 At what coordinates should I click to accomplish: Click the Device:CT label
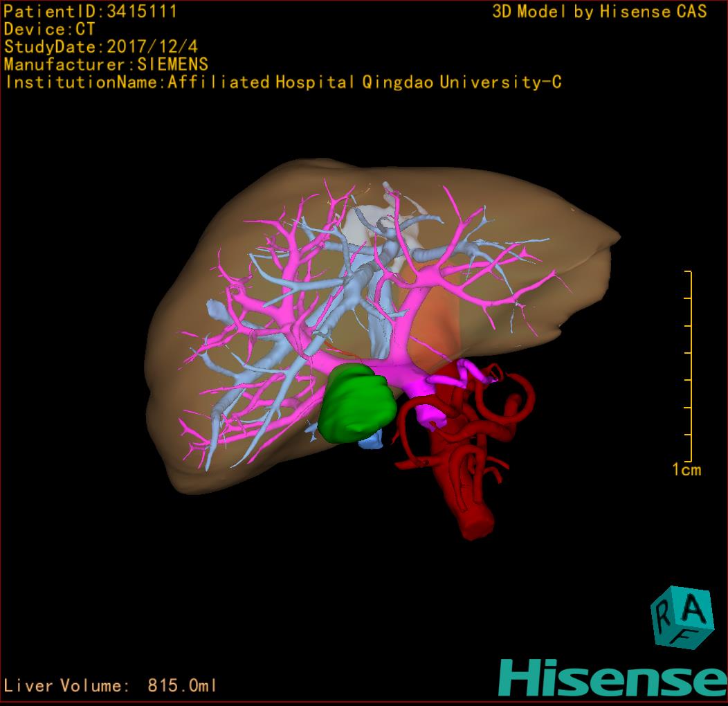tap(50, 30)
